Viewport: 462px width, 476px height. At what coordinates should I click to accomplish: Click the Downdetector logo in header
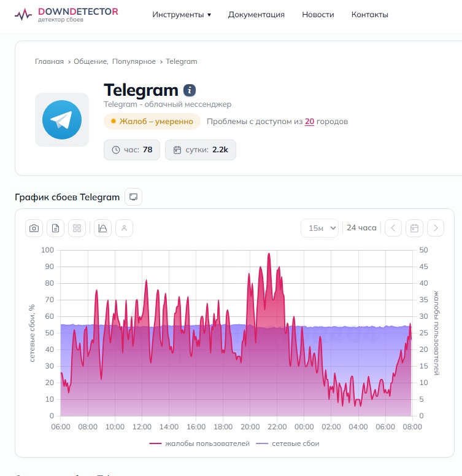(67, 15)
